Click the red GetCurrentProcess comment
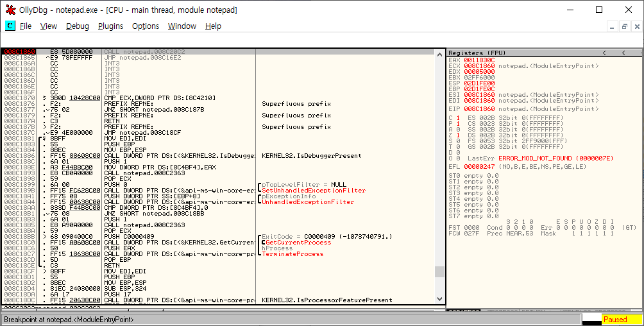 click(x=299, y=242)
